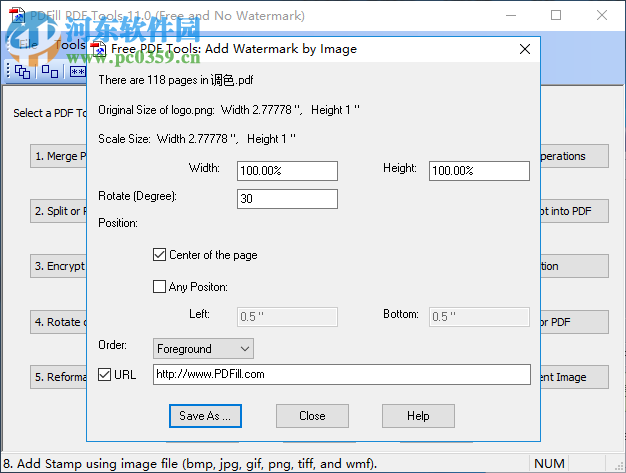The image size is (626, 473).
Task: Click the button ending in 'ent Image'
Action: 574,377
